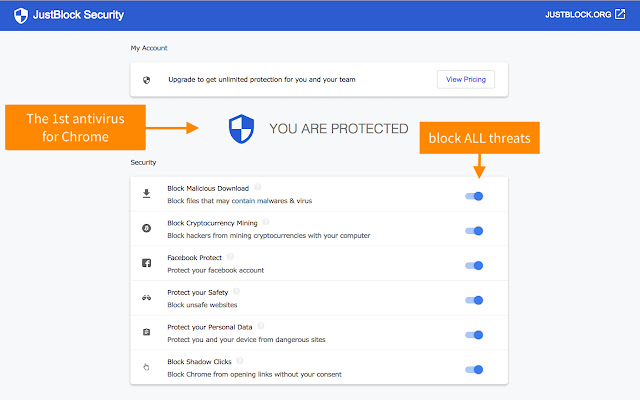Screen dimensions: 640x400
Task: Toggle Protect your Safety switch
Action: pyautogui.click(x=474, y=300)
